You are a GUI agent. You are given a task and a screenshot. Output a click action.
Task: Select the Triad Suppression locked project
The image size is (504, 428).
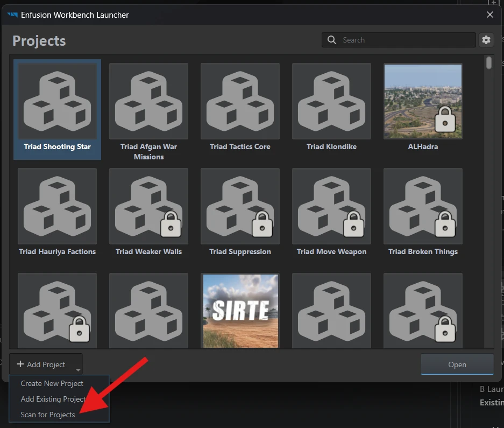[x=240, y=206]
